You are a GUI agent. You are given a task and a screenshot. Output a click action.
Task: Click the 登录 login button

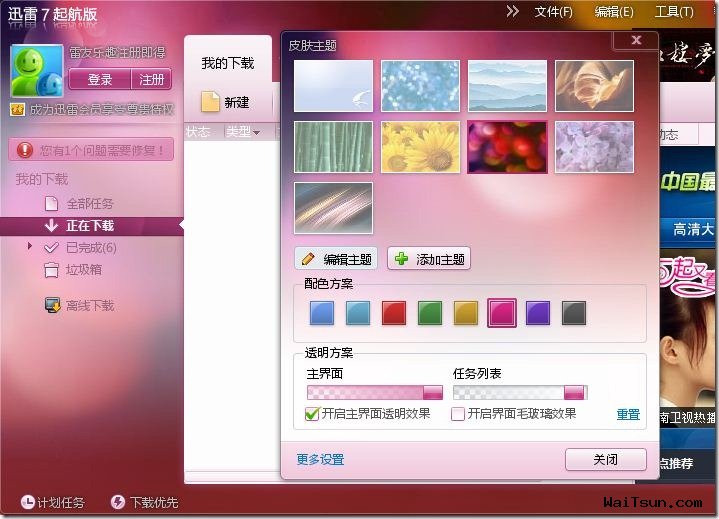[x=100, y=80]
